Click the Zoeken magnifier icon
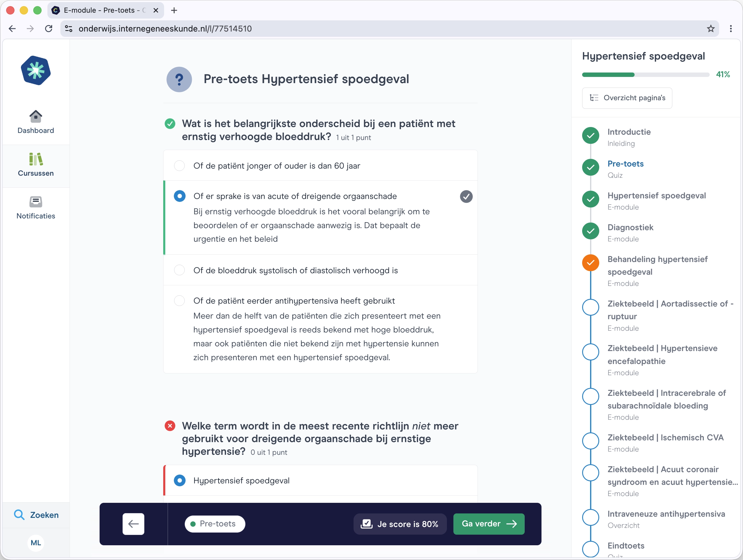Image resolution: width=743 pixels, height=560 pixels. pos(19,515)
